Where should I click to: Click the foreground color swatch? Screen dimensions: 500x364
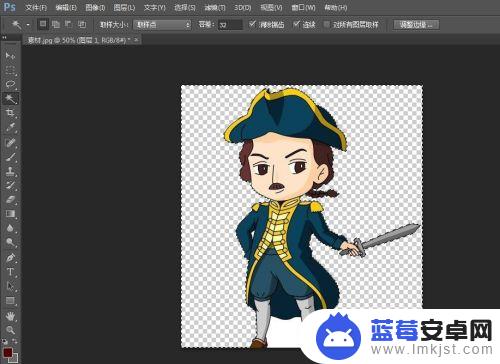(8, 352)
